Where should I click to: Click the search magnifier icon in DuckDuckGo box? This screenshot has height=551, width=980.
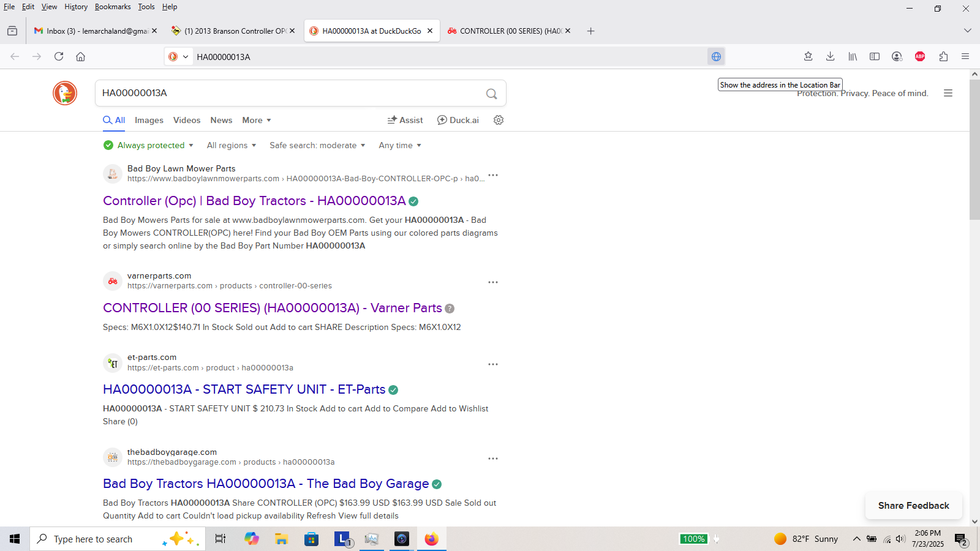tap(491, 94)
